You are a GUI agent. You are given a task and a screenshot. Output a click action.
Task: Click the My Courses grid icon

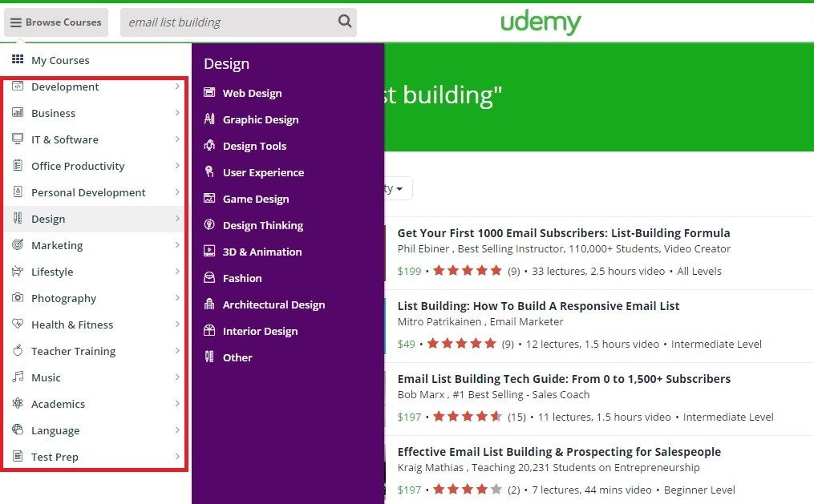(18, 59)
